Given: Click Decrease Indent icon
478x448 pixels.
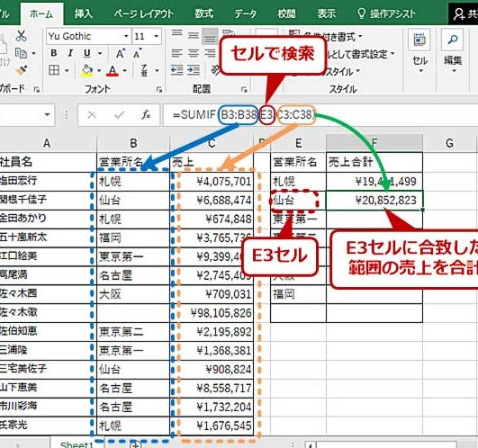Looking at the screenshot, I should [x=177, y=70].
